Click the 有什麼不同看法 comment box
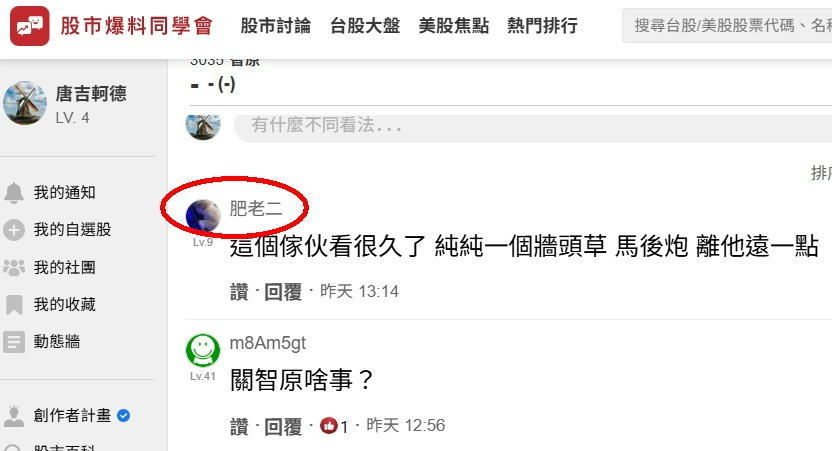This screenshot has width=832, height=451. (533, 128)
